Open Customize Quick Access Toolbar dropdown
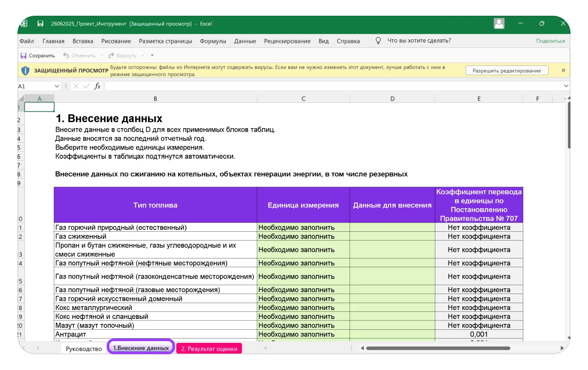Screen dimensions: 588x370 pos(152,56)
